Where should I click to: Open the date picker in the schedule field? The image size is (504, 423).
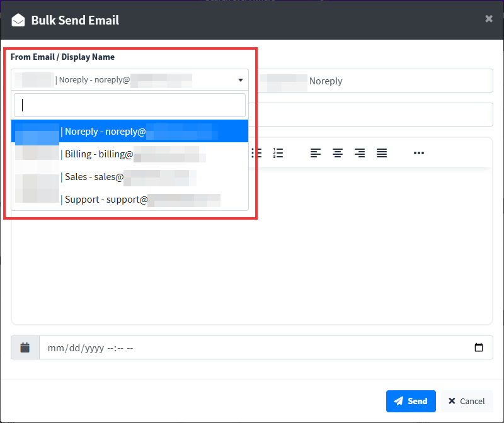click(478, 347)
